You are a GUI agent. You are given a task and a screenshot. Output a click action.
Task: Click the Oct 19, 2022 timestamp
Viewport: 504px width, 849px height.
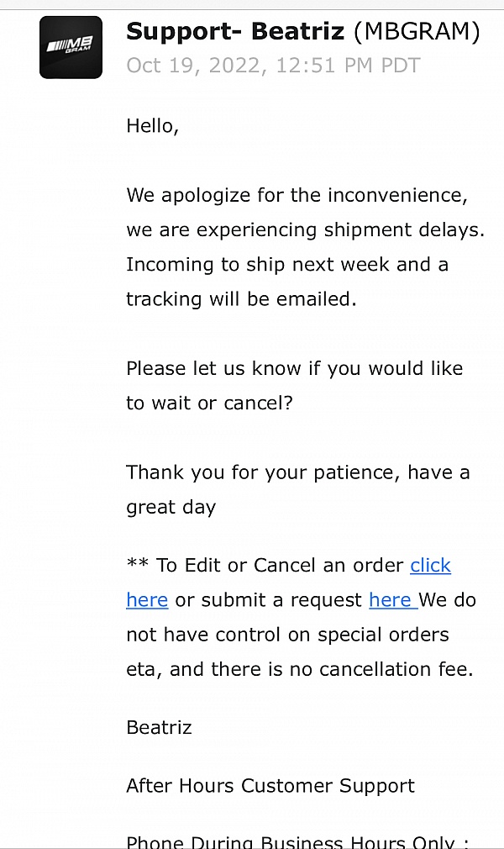[273, 66]
